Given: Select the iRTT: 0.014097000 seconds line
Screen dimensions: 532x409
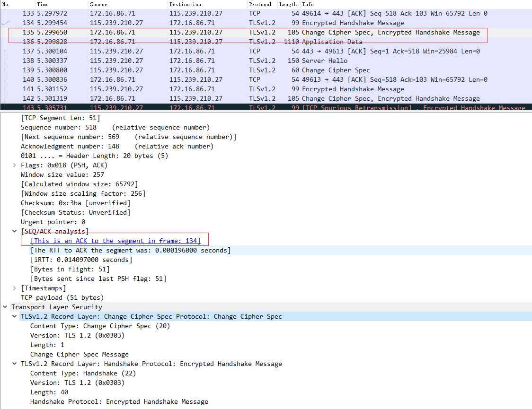Looking at the screenshot, I should (81, 260).
